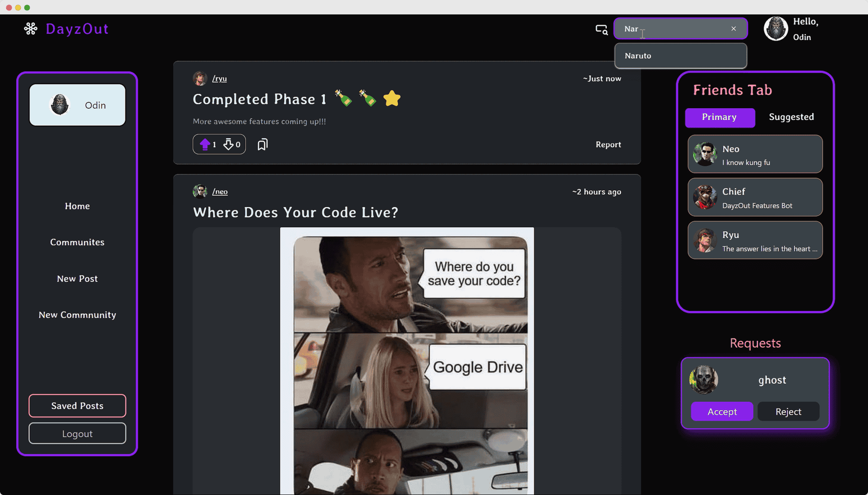
Task: Report the Completed Phase 1 post
Action: [608, 145]
